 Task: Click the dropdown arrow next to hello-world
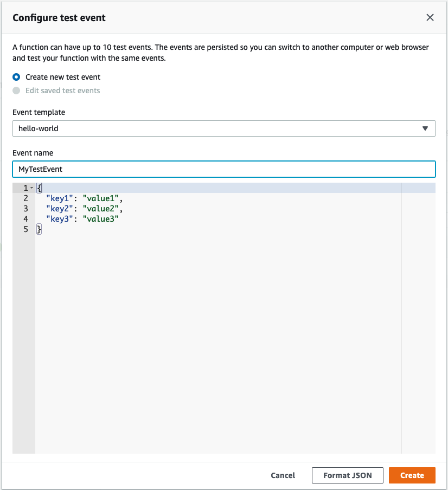click(426, 128)
